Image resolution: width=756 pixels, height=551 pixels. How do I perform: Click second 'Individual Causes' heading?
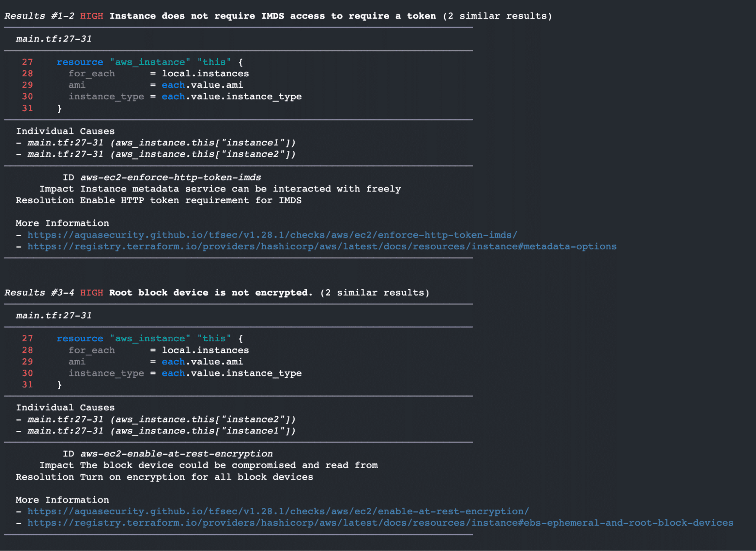click(65, 408)
